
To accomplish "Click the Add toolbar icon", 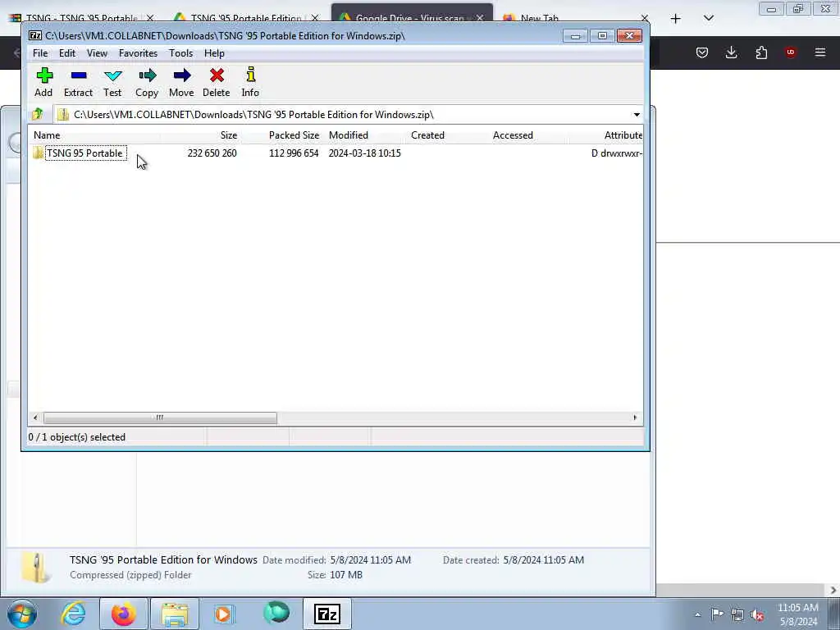I will [44, 82].
